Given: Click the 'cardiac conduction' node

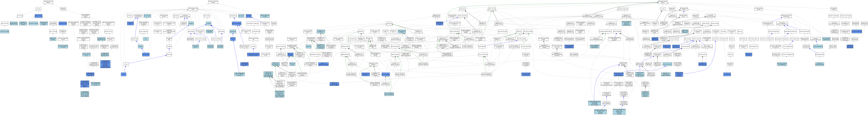Looking at the screenshot, I should (x=668, y=64).
